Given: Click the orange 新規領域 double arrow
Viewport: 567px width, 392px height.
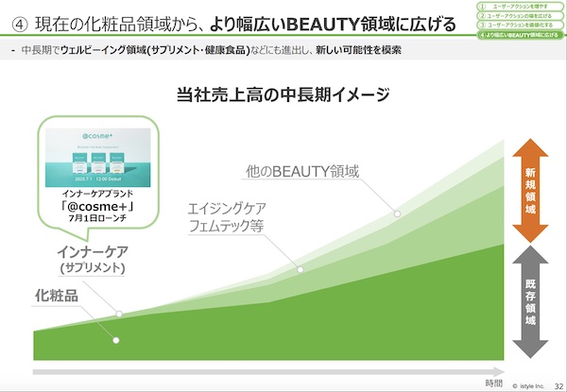Looking at the screenshot, I should click(x=530, y=191).
